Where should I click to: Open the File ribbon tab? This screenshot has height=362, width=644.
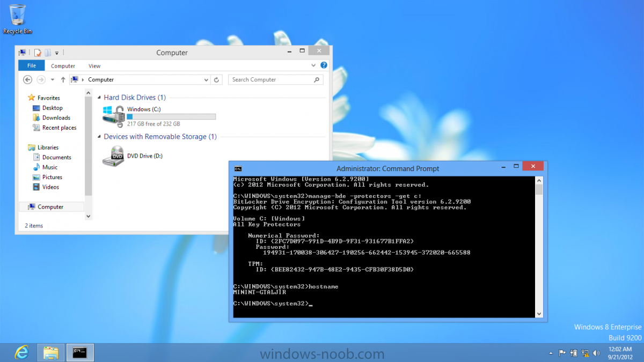(x=32, y=65)
